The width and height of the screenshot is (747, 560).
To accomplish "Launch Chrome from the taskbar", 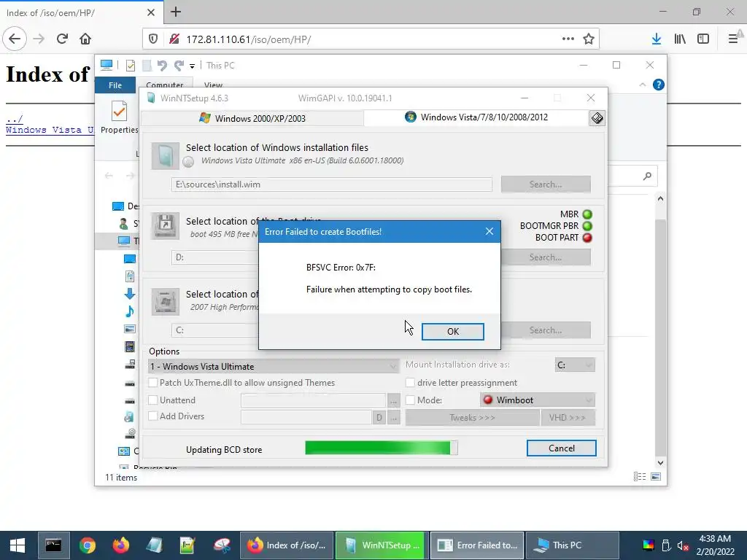I will [88, 545].
